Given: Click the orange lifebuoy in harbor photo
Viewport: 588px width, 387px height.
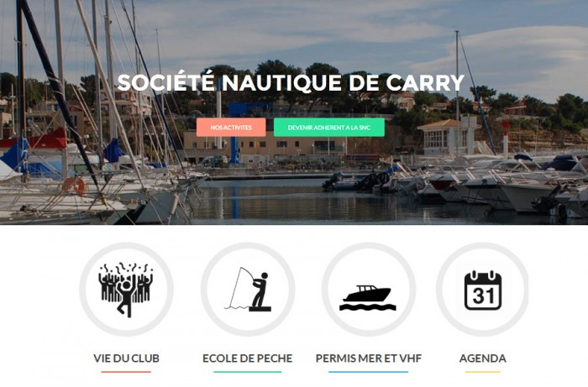Looking at the screenshot, I should 74,186.
